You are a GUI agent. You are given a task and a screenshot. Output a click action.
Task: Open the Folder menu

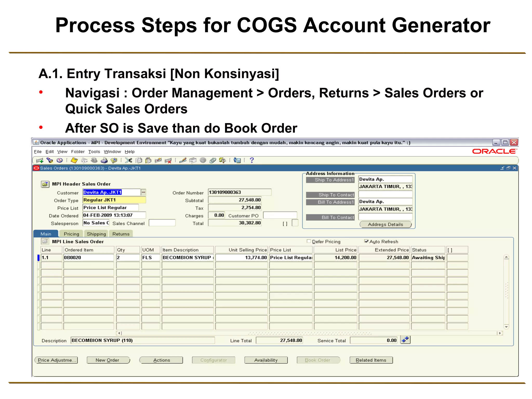[78, 152]
